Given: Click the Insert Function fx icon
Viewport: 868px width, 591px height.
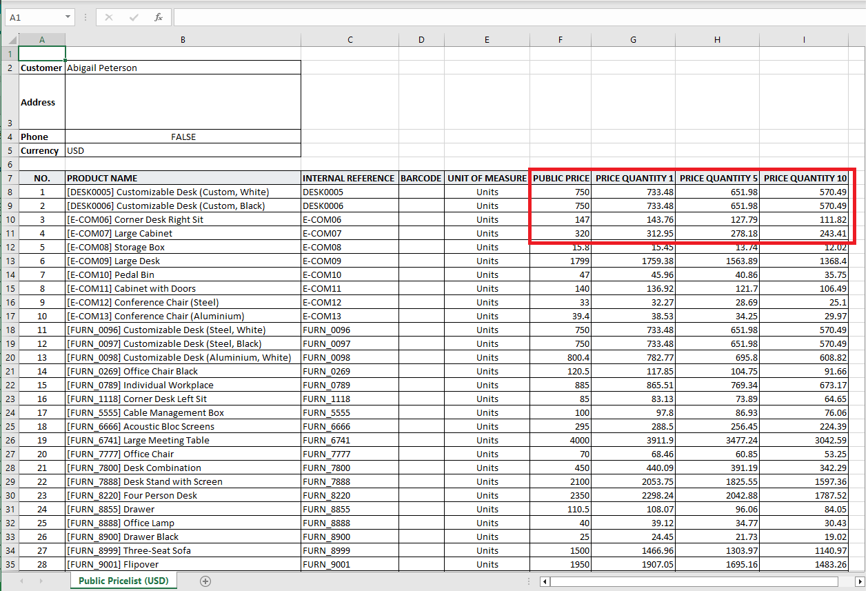Looking at the screenshot, I should tap(159, 17).
